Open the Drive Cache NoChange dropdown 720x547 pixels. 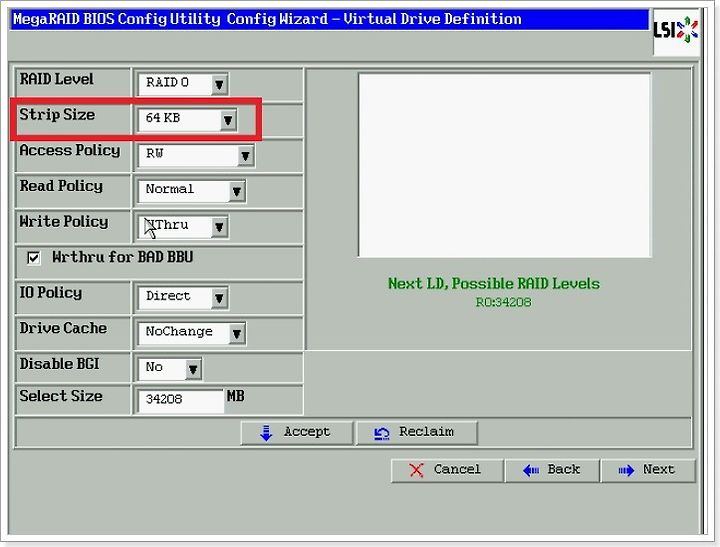point(192,333)
